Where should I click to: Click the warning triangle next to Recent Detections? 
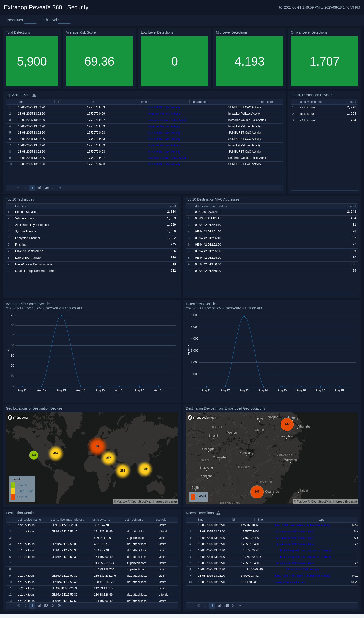click(218, 513)
